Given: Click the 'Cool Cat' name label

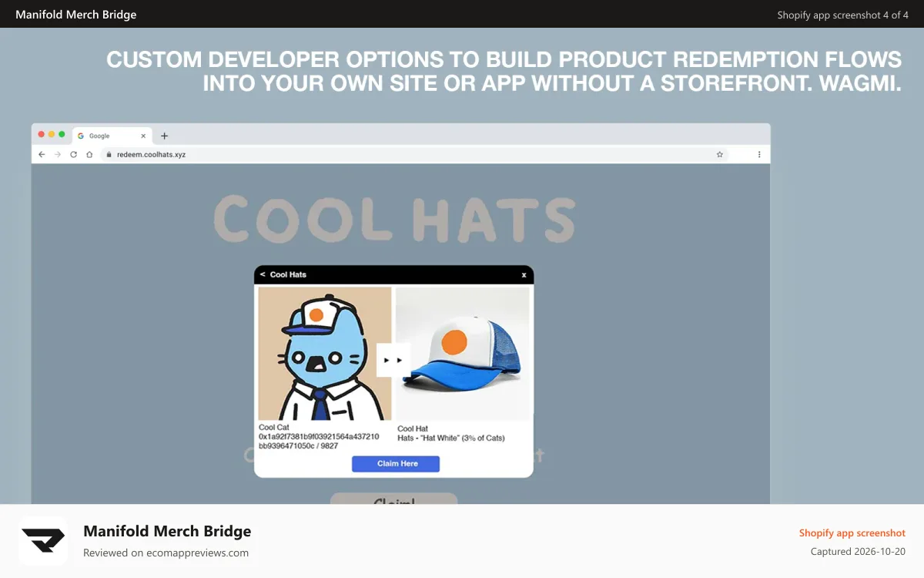Looking at the screenshot, I should (x=274, y=427).
